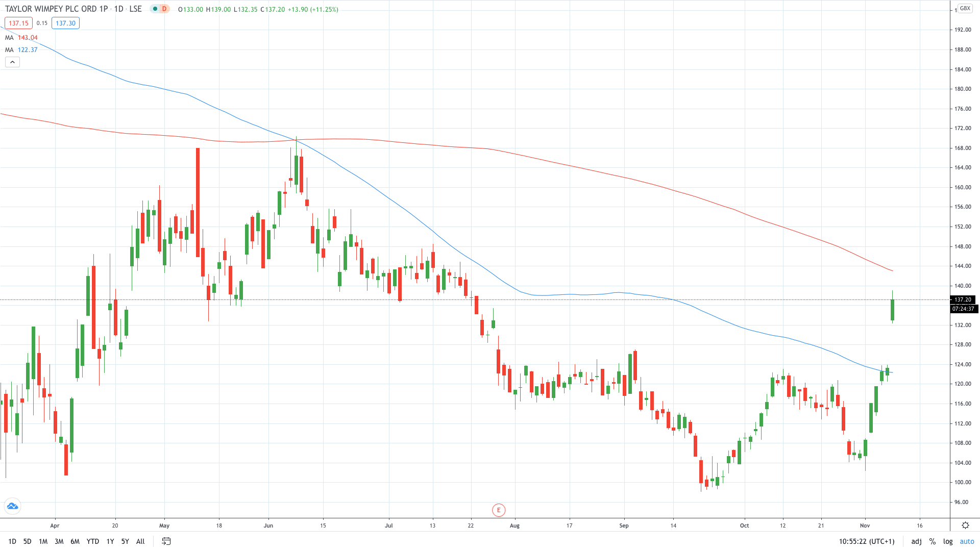Click the blue buy price 137.30
980x551 pixels.
pos(65,23)
